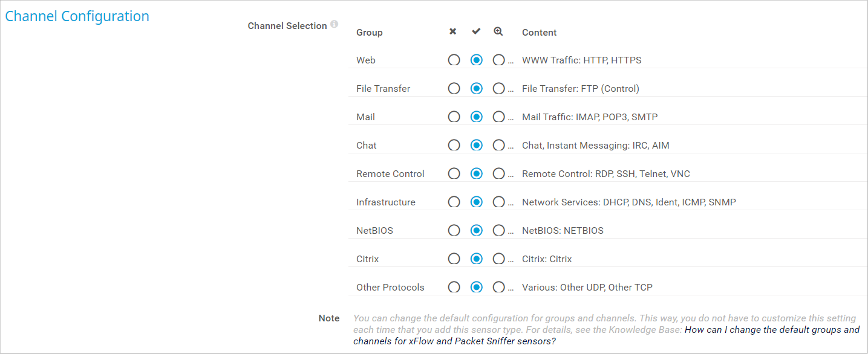Click the Channel Configuration heading
868x354 pixels.
(x=77, y=16)
